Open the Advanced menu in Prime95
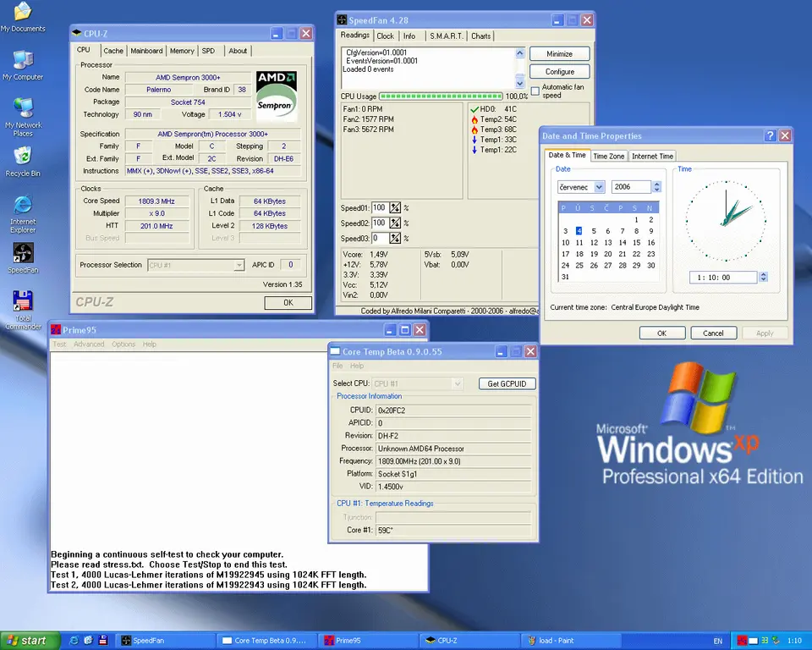 pyautogui.click(x=89, y=344)
